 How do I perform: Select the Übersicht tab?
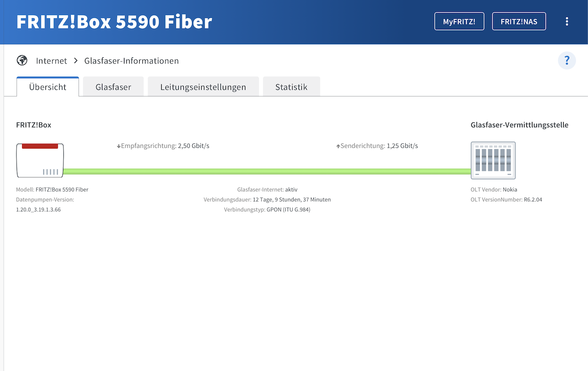click(48, 87)
